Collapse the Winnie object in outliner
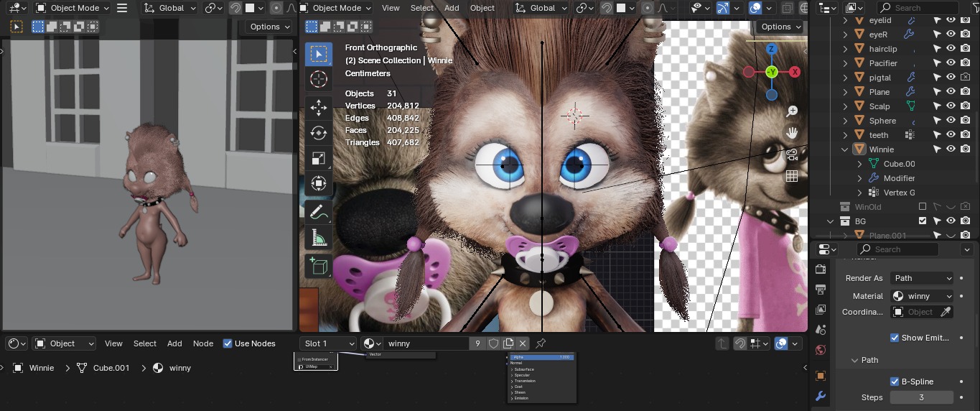The image size is (980, 411). tap(845, 149)
